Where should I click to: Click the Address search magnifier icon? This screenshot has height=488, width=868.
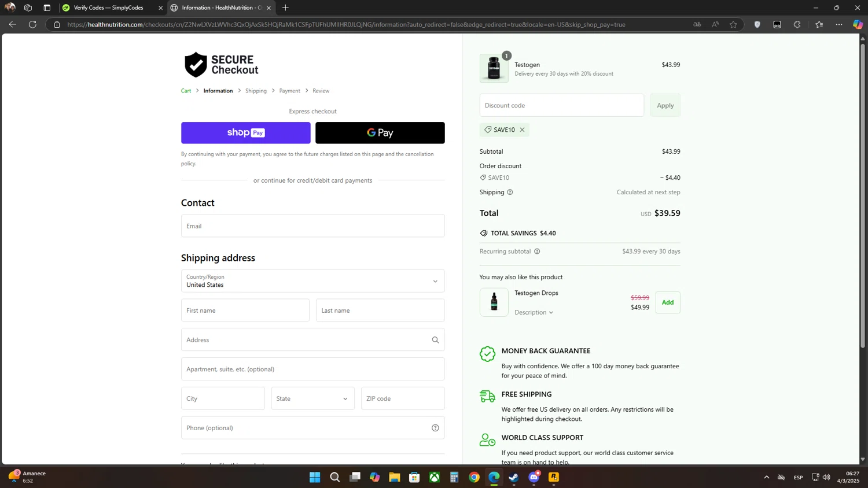435,340
